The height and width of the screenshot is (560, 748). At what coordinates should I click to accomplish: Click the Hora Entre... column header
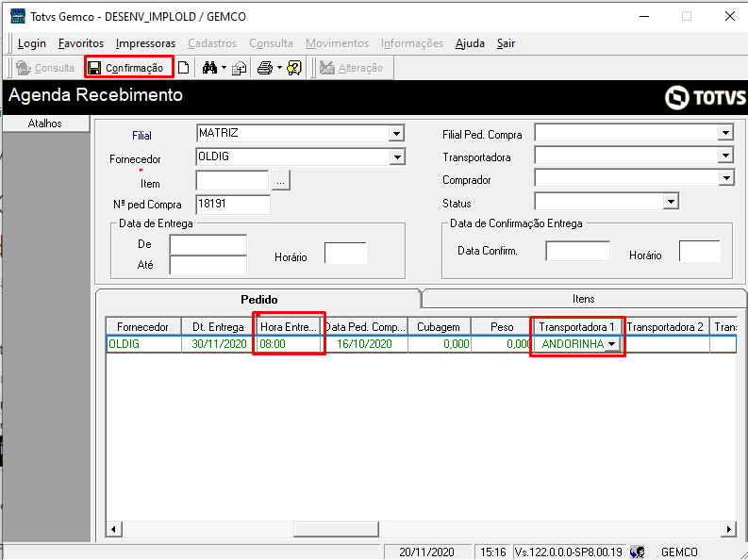coord(288,327)
